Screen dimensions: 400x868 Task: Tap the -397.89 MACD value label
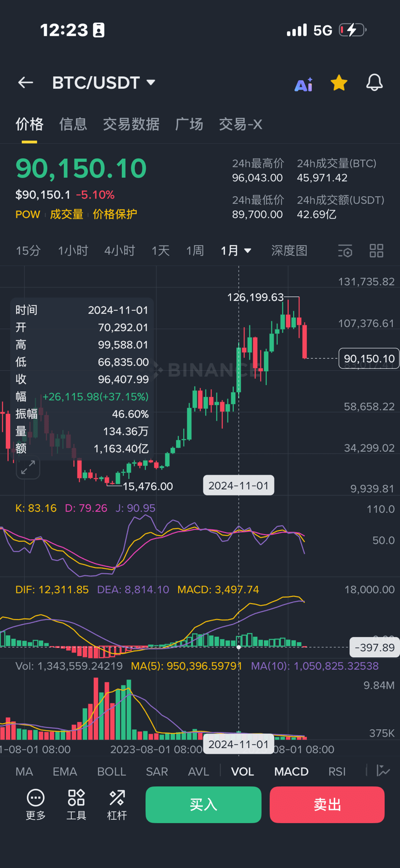pos(374,647)
